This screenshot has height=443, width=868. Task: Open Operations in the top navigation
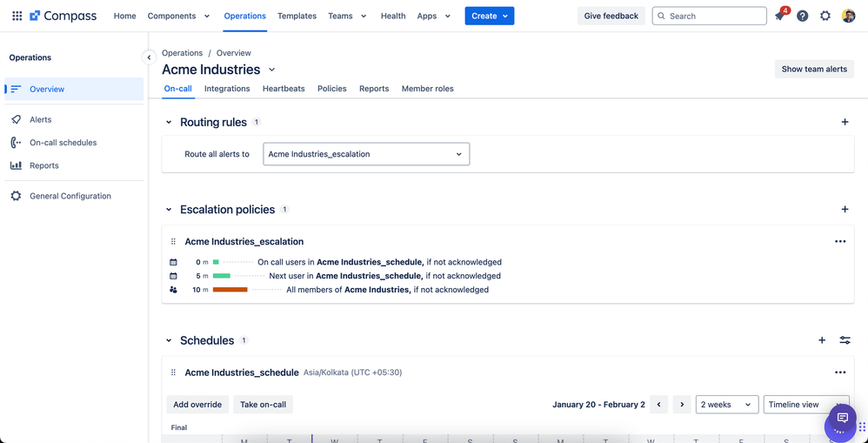click(244, 16)
